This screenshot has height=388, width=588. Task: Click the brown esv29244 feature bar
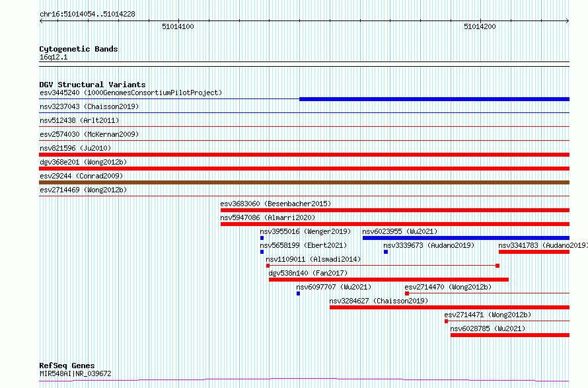[304, 182]
